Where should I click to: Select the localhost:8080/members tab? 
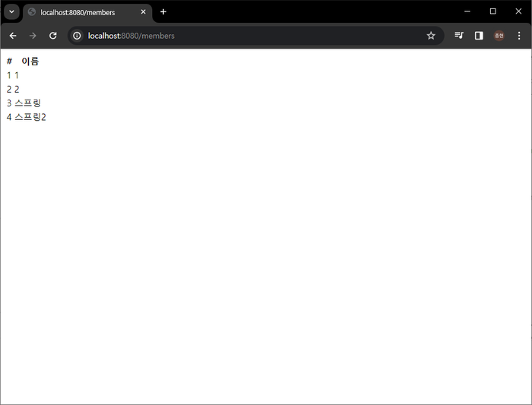tap(87, 13)
